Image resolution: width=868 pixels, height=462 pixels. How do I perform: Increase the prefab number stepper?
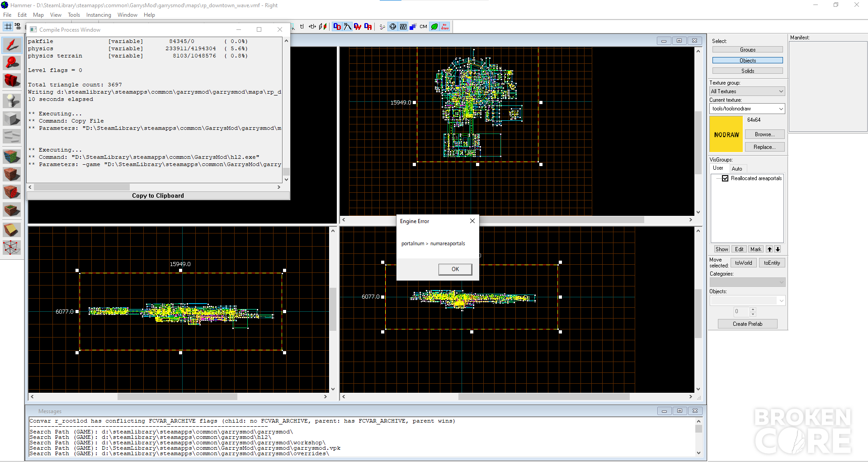753,310
